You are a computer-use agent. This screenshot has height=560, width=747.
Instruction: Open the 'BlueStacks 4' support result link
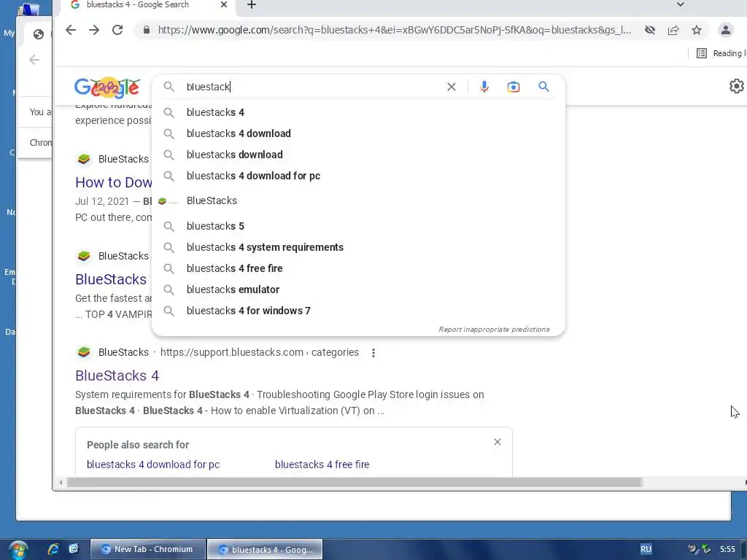tap(117, 376)
